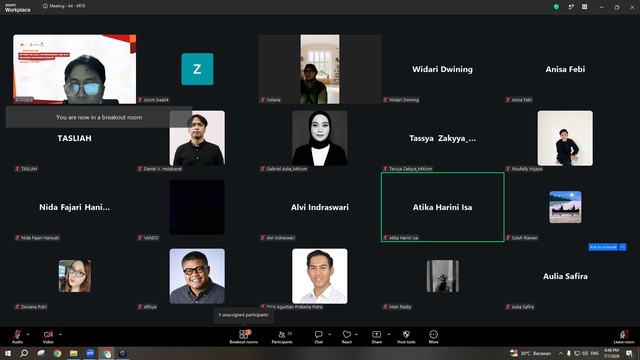Open the React emoji menu
640x360 pixels.
[x=347, y=337]
